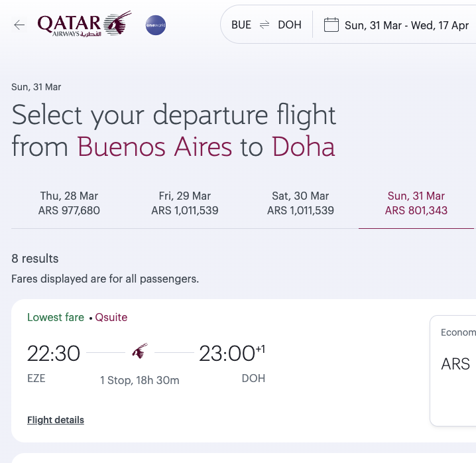Edit the DOH destination field
The height and width of the screenshot is (463, 476).
point(290,25)
